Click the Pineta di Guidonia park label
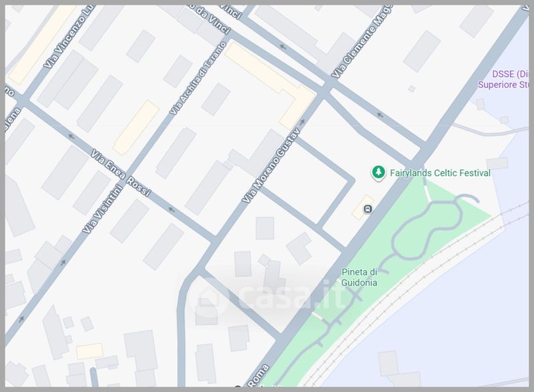This screenshot has height=392, width=534. click(x=359, y=277)
